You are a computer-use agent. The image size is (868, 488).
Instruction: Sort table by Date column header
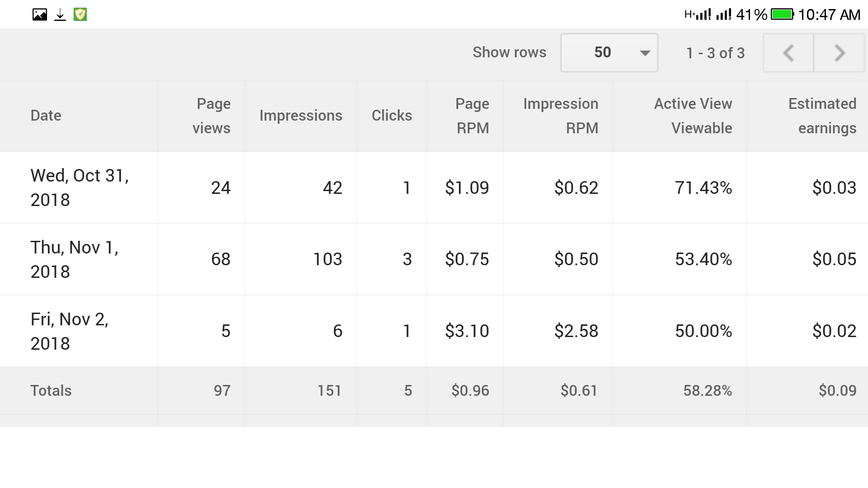coord(46,116)
